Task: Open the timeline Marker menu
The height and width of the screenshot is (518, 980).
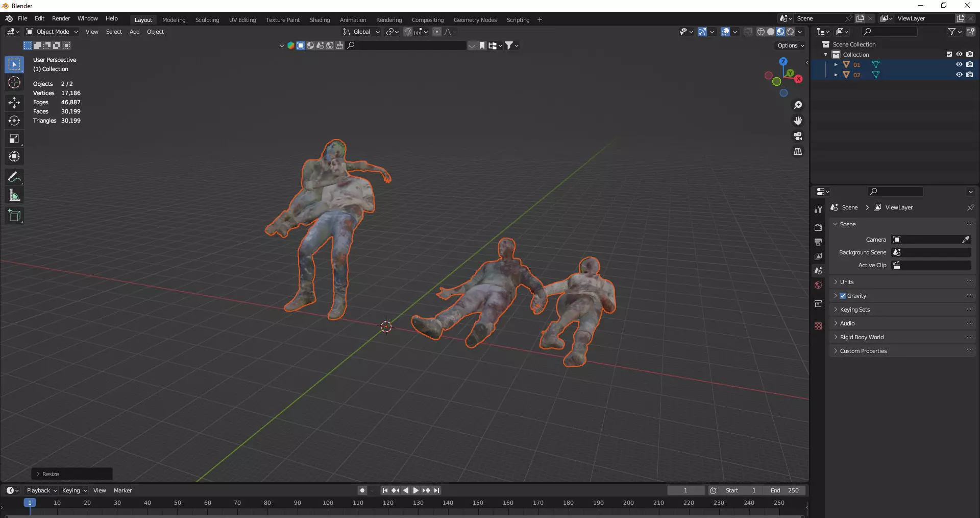Action: (122, 490)
